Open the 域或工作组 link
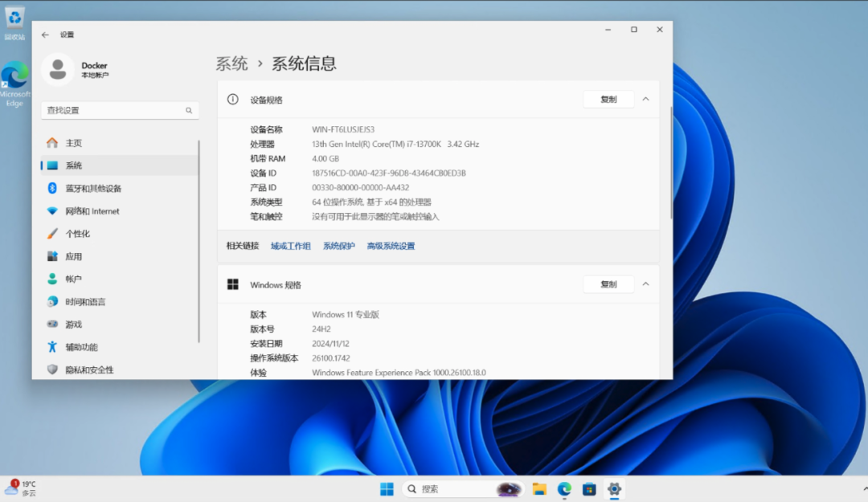Image resolution: width=868 pixels, height=502 pixels. [x=291, y=247]
